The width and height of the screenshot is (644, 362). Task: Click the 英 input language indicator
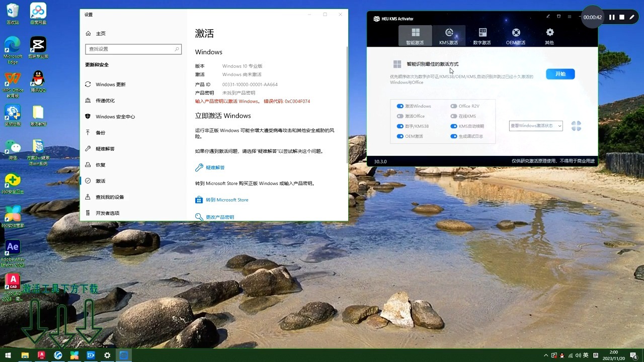(x=586, y=355)
